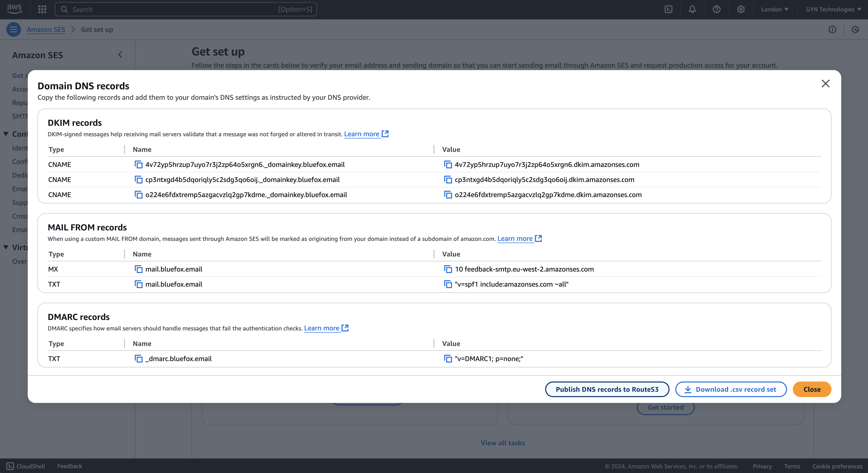Viewport: 868px width, 473px height.
Task: Copy the _dmarc.bluefox.email record name
Action: [138, 359]
